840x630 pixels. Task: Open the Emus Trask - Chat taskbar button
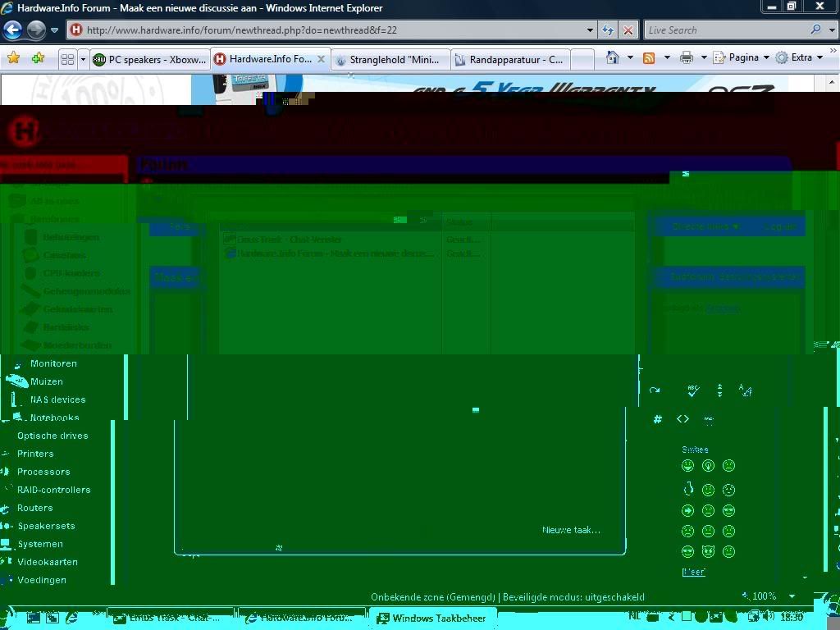171,619
